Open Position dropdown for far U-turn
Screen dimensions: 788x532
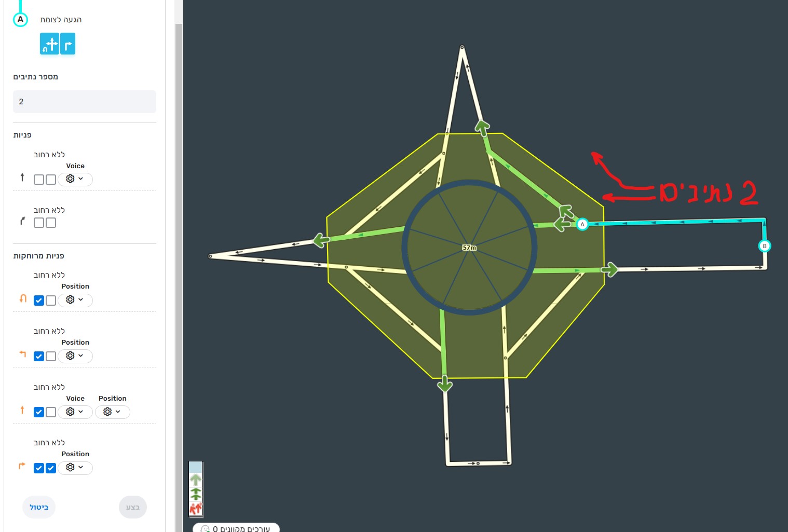tap(75, 300)
